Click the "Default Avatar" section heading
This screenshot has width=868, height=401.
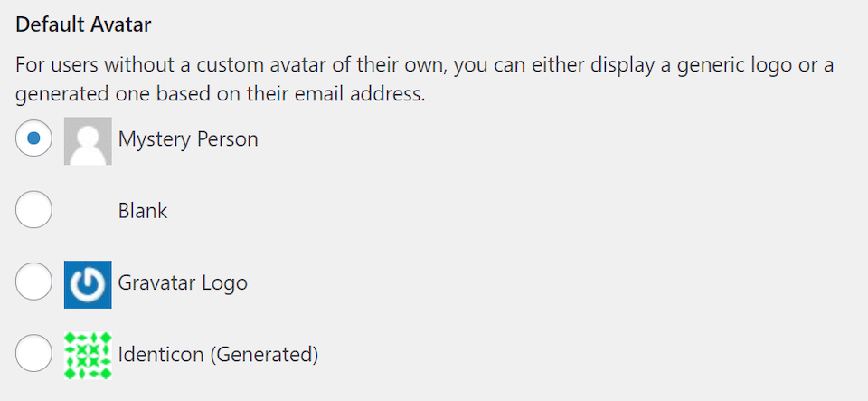83,24
